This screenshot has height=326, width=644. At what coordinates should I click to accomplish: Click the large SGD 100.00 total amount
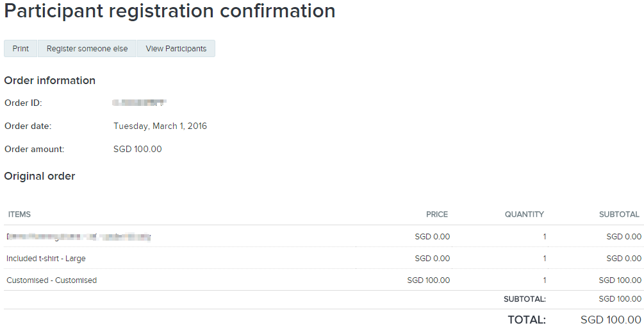[611, 320]
